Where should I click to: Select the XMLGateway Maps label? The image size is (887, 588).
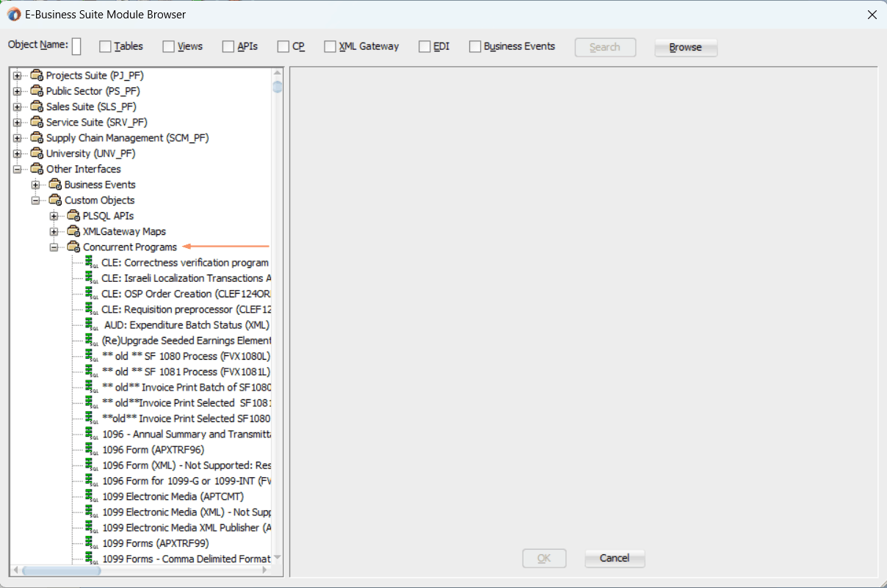(x=124, y=231)
